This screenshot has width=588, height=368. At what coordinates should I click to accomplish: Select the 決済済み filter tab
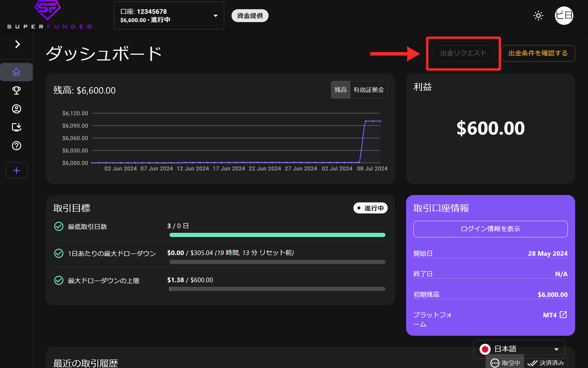point(546,363)
